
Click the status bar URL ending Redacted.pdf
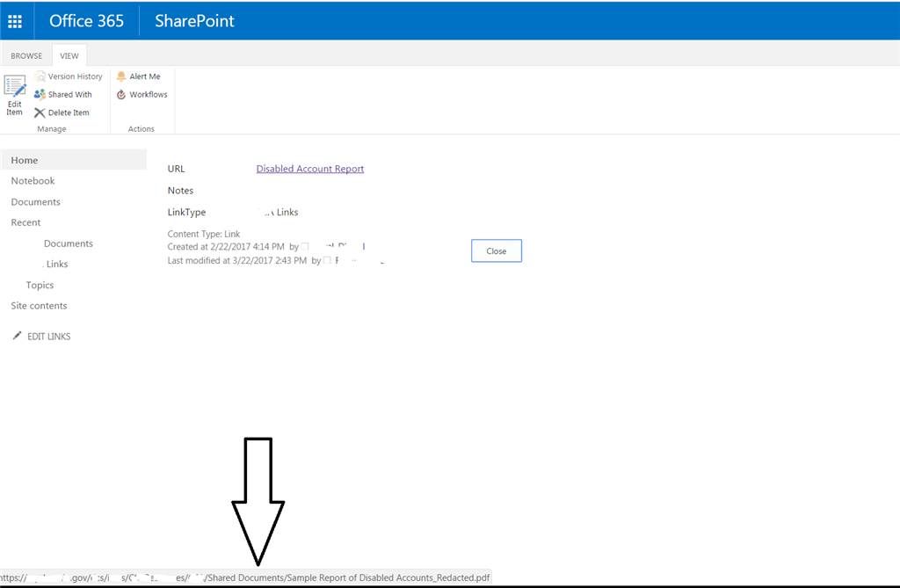pos(245,577)
